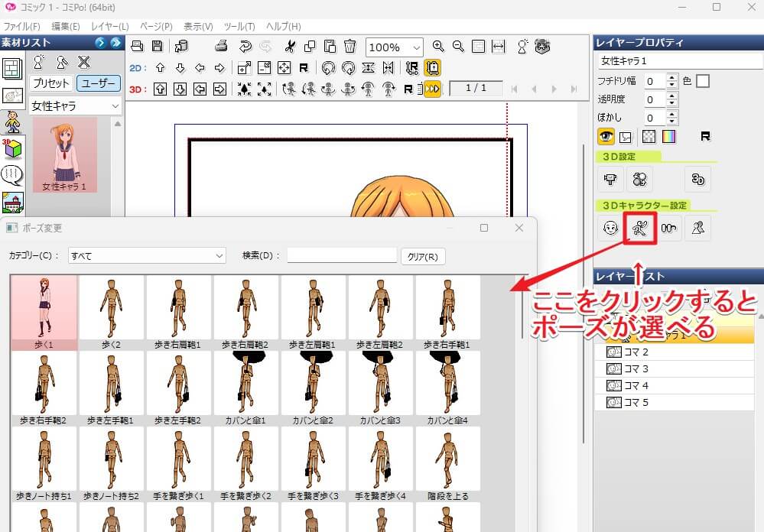Click the fit-width double arrow icon

[499, 47]
